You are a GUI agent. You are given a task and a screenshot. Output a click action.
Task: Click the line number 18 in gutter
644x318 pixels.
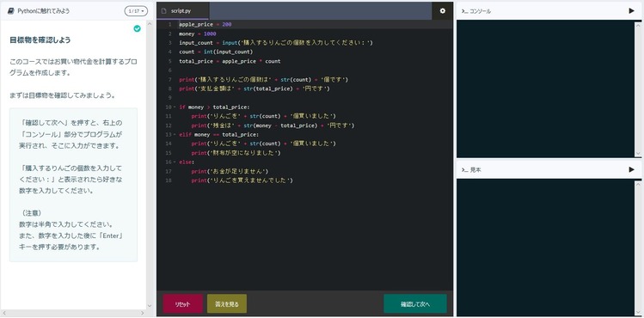click(169, 180)
